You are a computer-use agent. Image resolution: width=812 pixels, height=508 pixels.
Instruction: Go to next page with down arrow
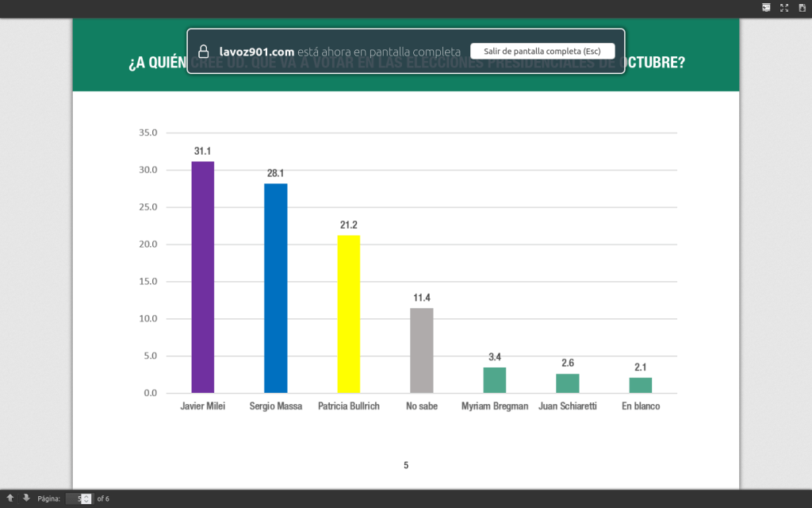coord(25,498)
